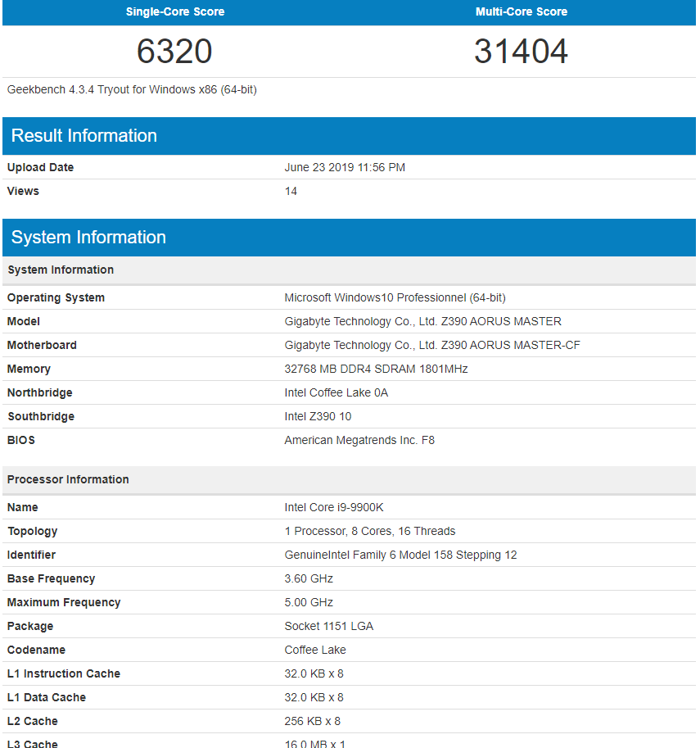
Task: Click the Topology row value
Action: click(x=369, y=531)
